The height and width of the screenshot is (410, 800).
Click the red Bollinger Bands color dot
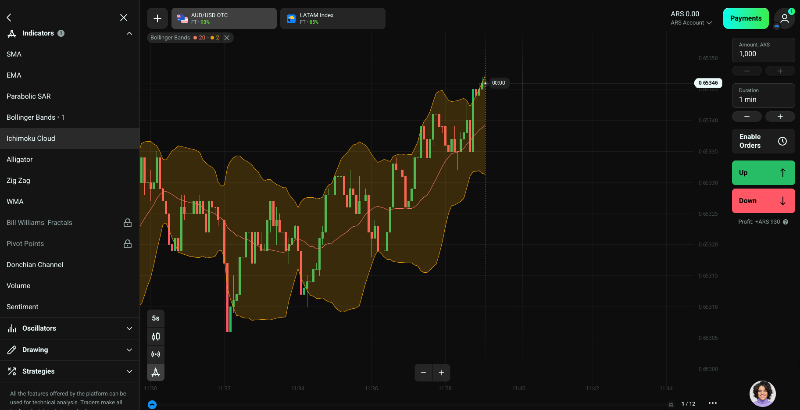(195, 38)
